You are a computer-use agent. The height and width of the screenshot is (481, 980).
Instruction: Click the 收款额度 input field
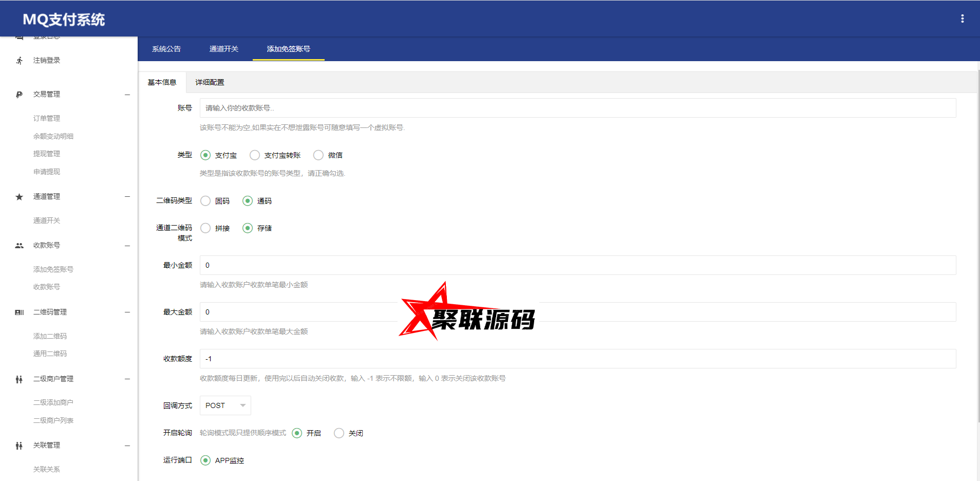578,359
